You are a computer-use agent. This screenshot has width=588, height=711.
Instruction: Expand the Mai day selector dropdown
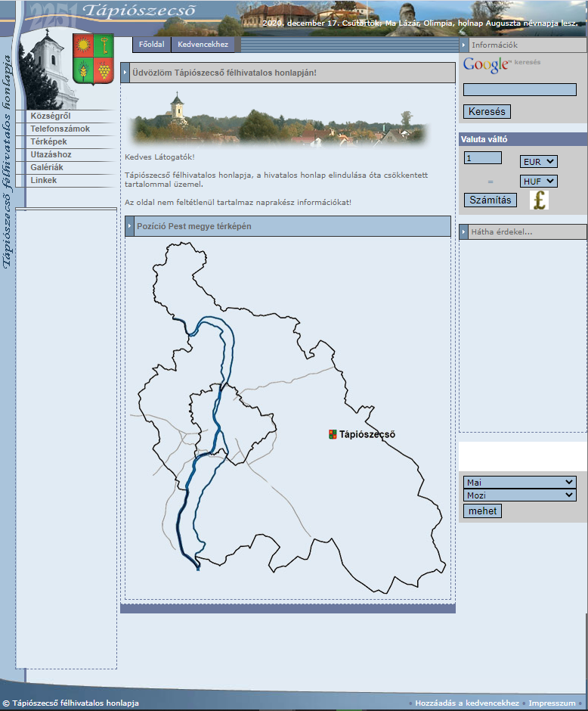click(x=519, y=482)
